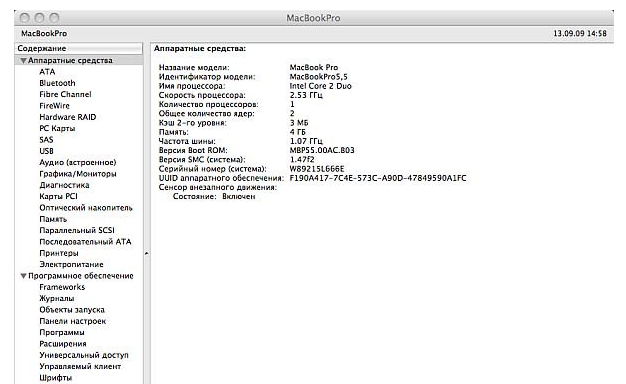Click the 4 ГБ memory value
Screen dimensions: 626x384
pyautogui.click(x=297, y=132)
